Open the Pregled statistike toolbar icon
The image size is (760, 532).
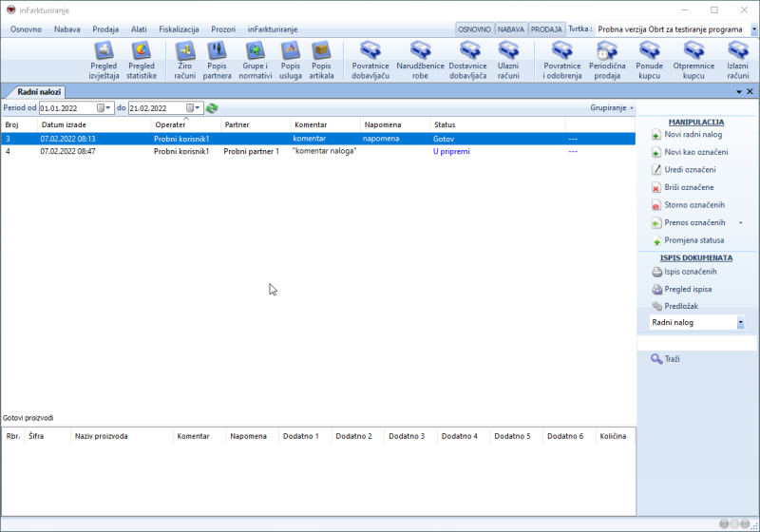[x=142, y=58]
